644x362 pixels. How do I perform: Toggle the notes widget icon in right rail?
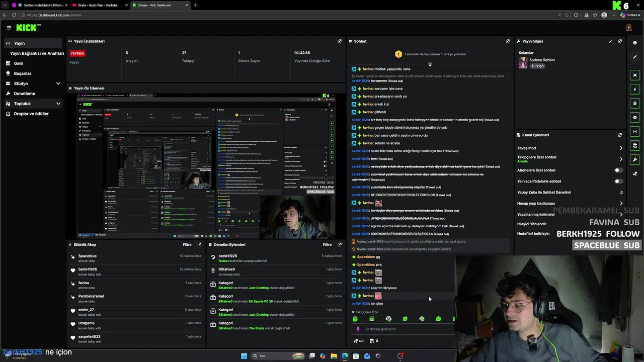pyautogui.click(x=635, y=103)
